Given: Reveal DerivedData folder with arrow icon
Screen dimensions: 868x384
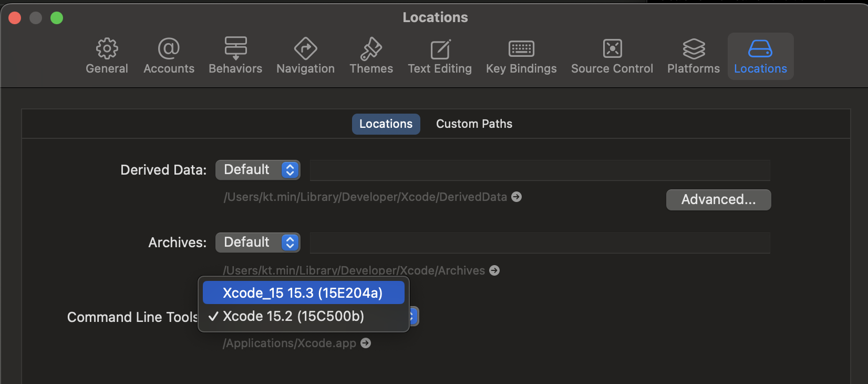Looking at the screenshot, I should (516, 197).
